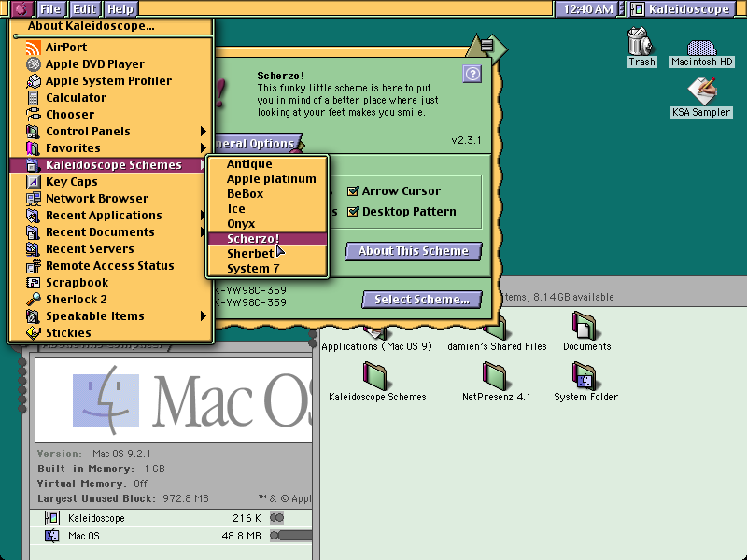
Task: Select the Applications (Mac OS 9) label
Action: 376,346
